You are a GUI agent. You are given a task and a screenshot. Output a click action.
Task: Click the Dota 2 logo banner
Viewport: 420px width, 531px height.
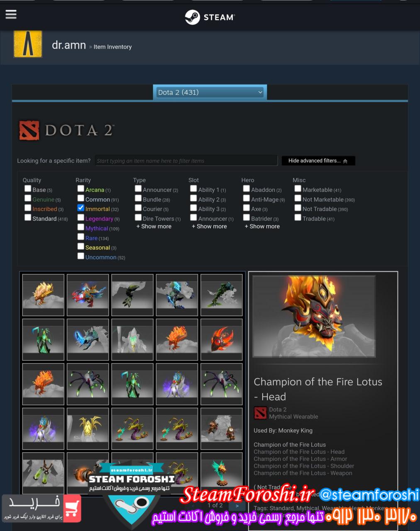pos(66,130)
